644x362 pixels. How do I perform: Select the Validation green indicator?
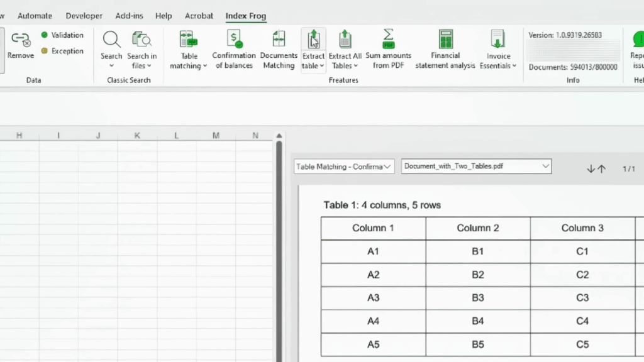pos(45,35)
